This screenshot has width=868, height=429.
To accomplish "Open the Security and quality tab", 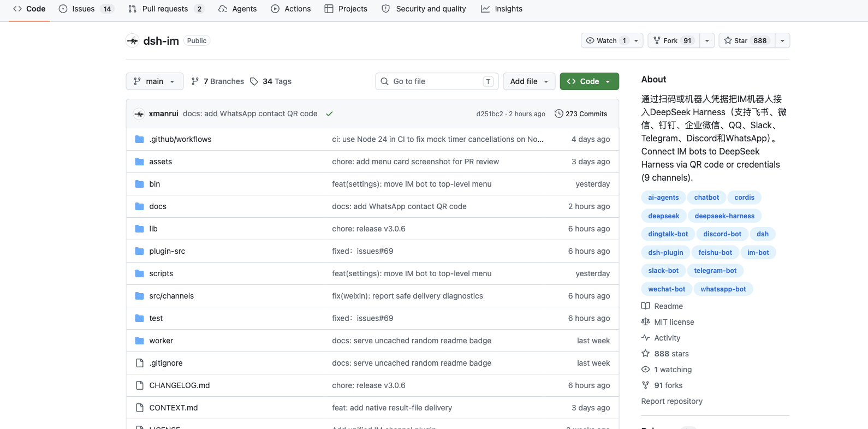I will point(424,9).
